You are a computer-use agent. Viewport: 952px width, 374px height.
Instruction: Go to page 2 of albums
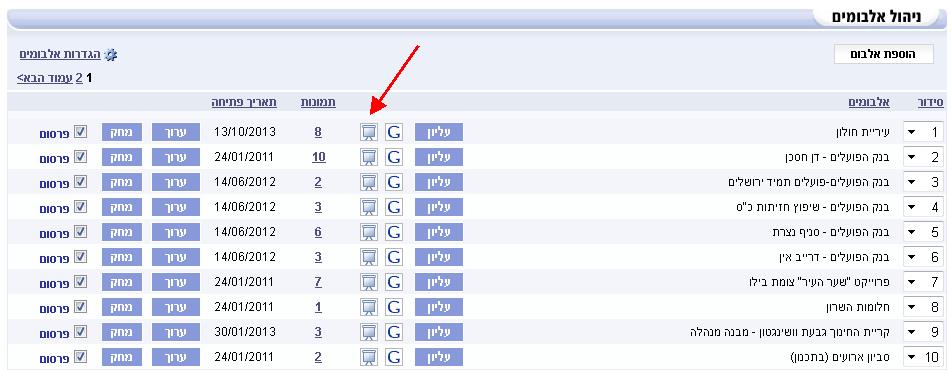(79, 78)
